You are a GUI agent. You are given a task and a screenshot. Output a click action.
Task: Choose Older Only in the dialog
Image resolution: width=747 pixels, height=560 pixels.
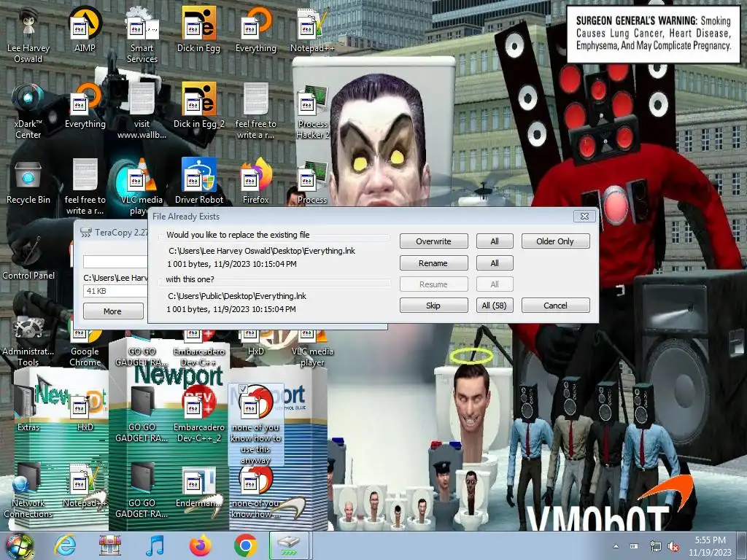coord(555,241)
